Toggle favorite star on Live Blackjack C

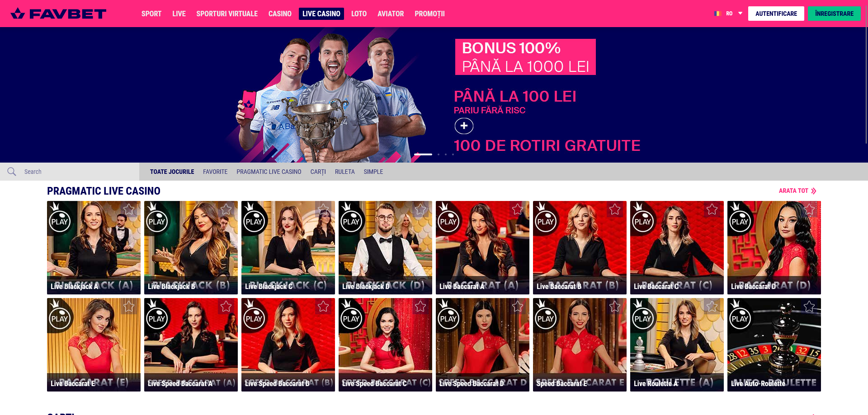323,209
